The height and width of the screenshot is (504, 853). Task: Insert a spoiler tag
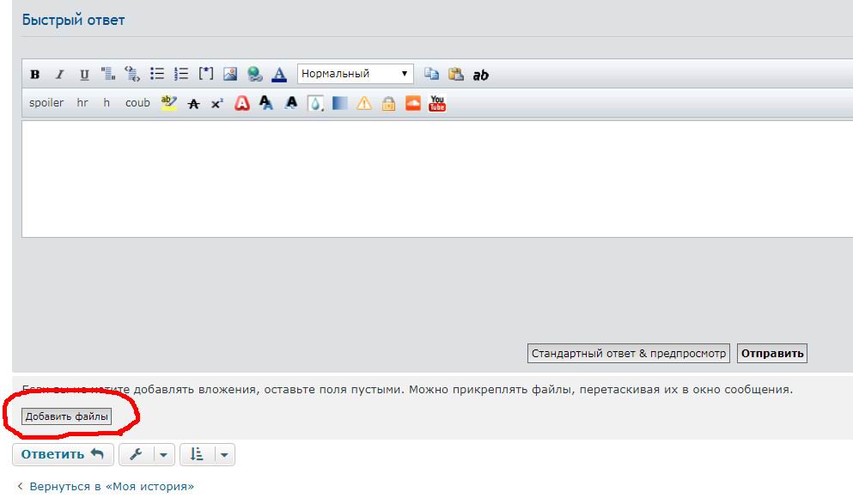pos(46,103)
